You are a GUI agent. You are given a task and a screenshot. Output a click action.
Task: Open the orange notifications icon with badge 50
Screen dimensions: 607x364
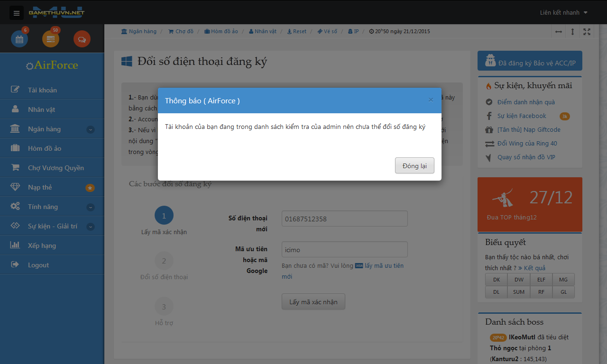[x=51, y=39]
